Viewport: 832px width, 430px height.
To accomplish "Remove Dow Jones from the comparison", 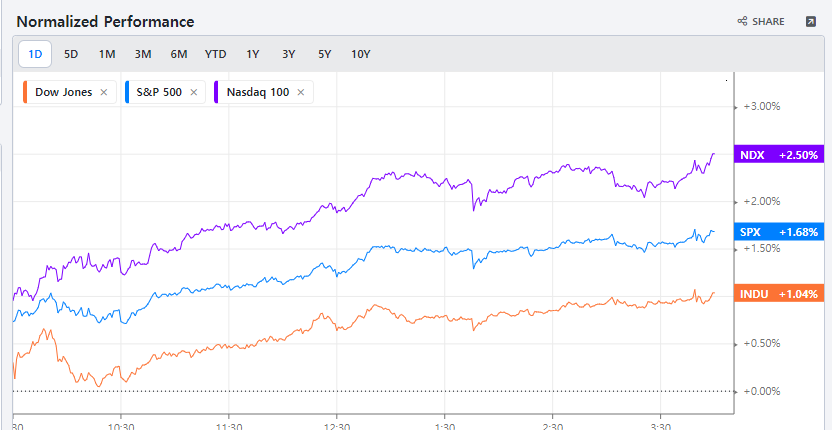I will (104, 92).
